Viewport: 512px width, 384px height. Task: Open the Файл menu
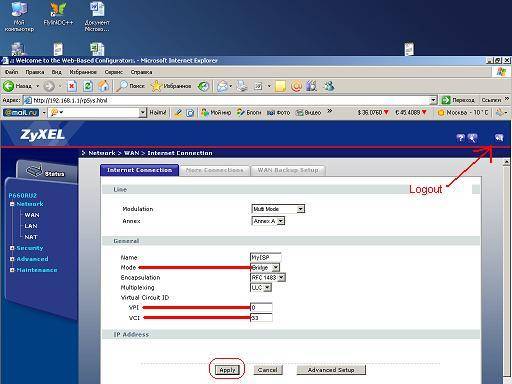pyautogui.click(x=11, y=72)
